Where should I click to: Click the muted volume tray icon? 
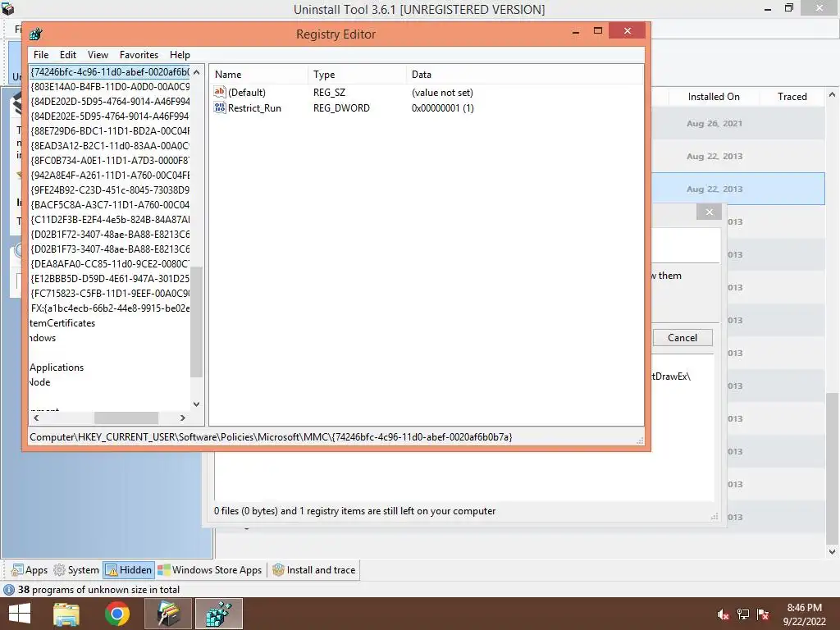click(723, 614)
